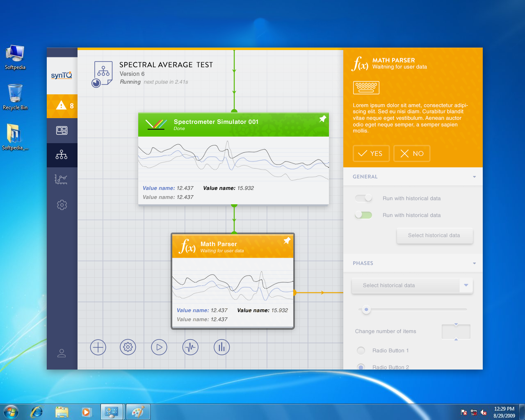525x420 pixels.
Task: Click the gear circle button in bottom toolbar
Action: coord(128,347)
